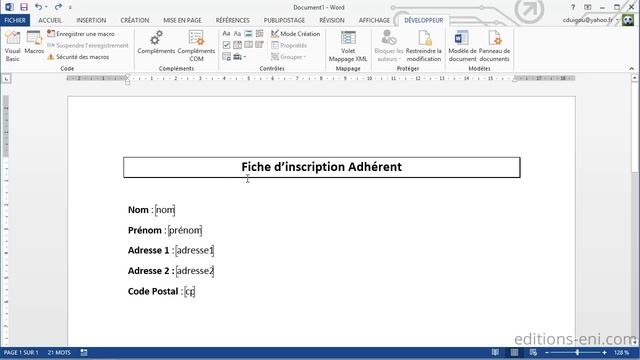640x360 pixels.
Task: Open zoom dialog via 128 % level
Action: pos(622,352)
